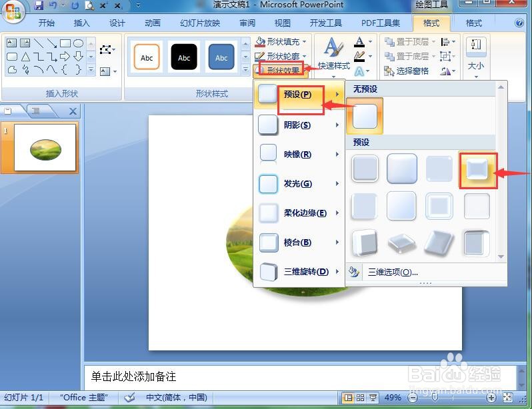This screenshot has height=409, width=532.
Task: Fit slide to current window icon
Action: click(507, 397)
